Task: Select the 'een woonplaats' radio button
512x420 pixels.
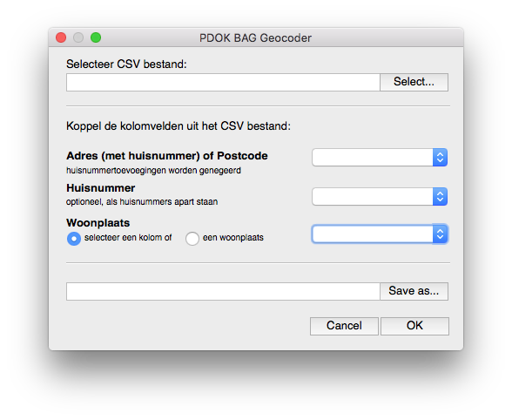Action: (x=192, y=239)
